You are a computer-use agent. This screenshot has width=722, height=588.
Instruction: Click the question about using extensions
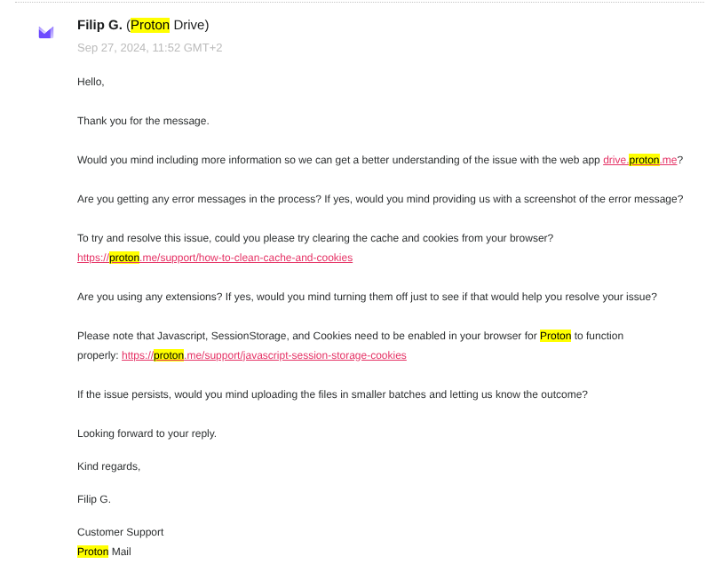(367, 297)
